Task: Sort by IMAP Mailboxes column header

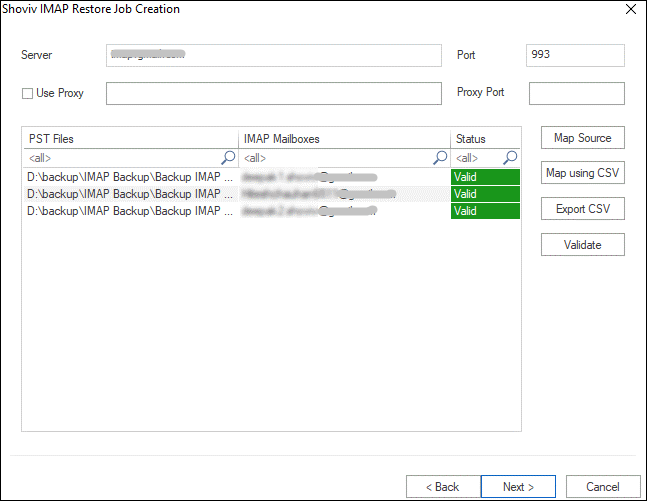Action: coord(345,139)
